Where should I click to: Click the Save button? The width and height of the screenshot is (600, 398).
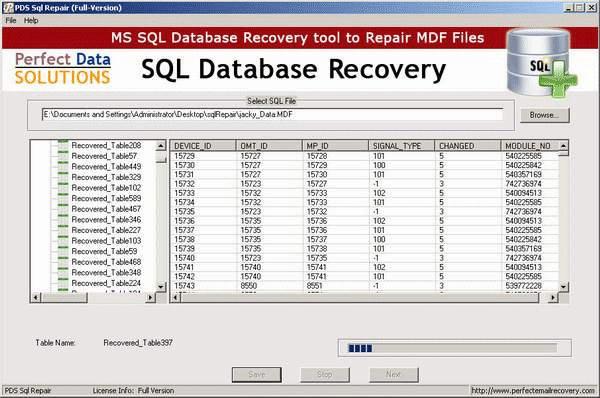(x=256, y=374)
